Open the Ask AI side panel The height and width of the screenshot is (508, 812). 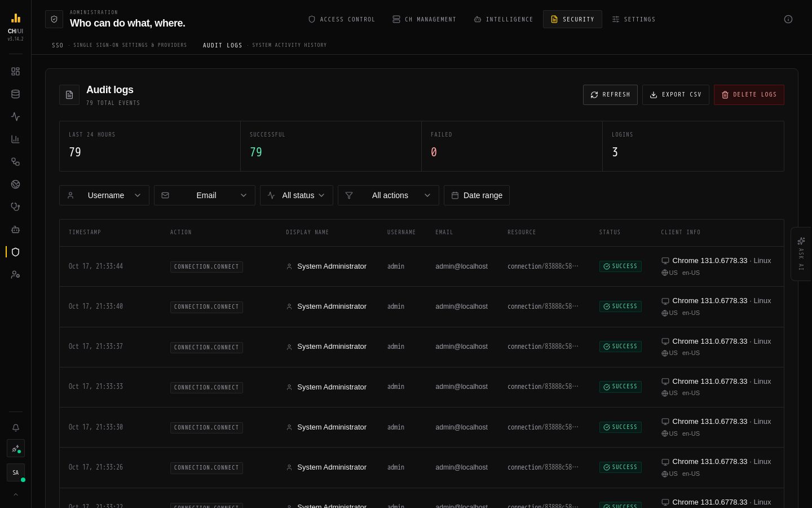pos(801,254)
